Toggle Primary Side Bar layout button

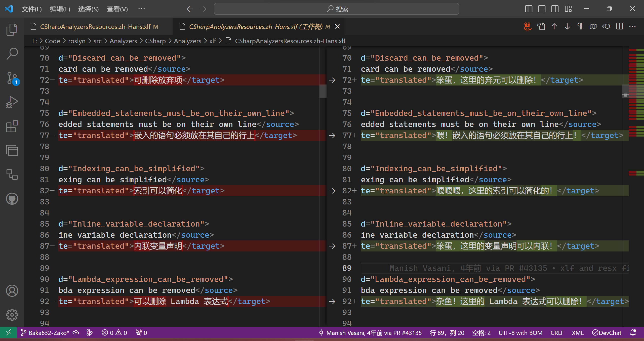pyautogui.click(x=529, y=9)
